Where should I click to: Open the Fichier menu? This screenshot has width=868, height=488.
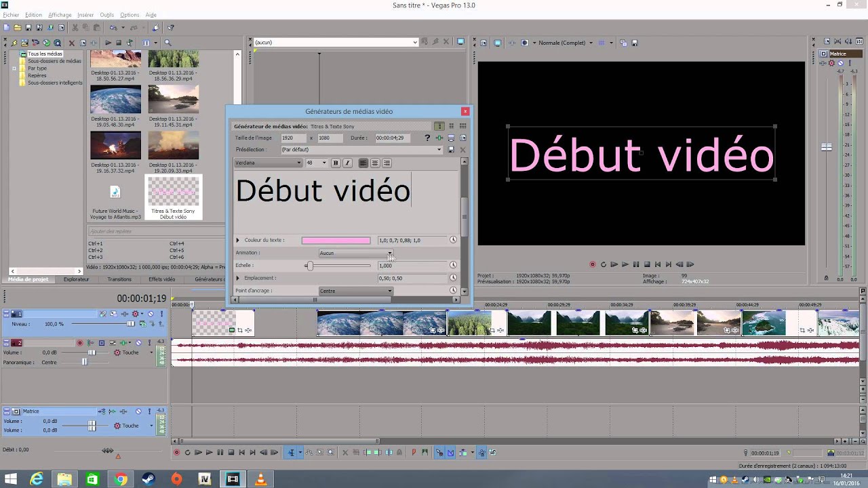tap(11, 15)
